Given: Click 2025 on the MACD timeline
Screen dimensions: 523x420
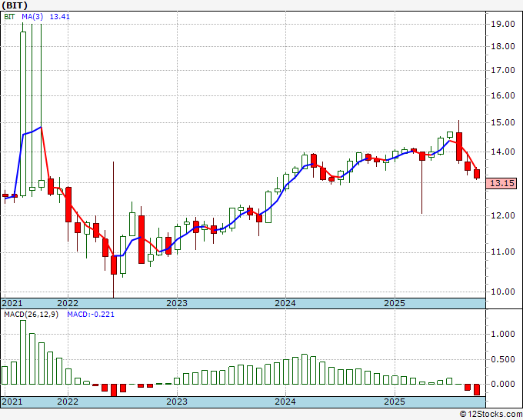Looking at the screenshot, I should [x=395, y=402].
